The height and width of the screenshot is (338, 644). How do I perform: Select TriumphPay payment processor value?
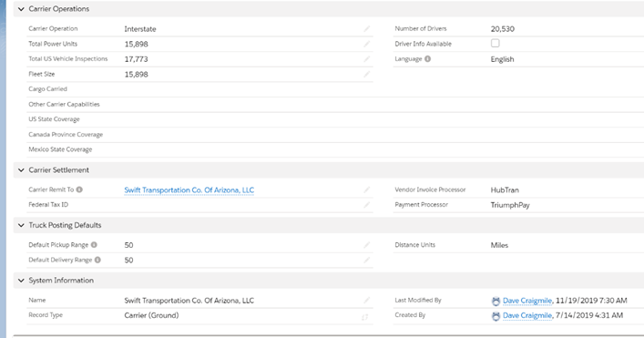(510, 205)
